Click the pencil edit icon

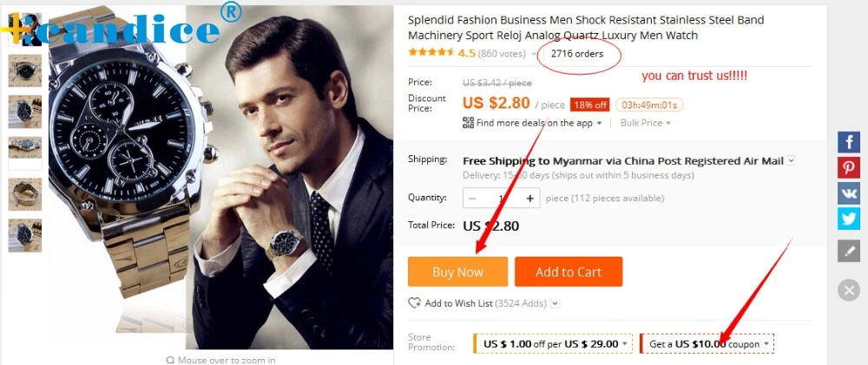pos(848,251)
